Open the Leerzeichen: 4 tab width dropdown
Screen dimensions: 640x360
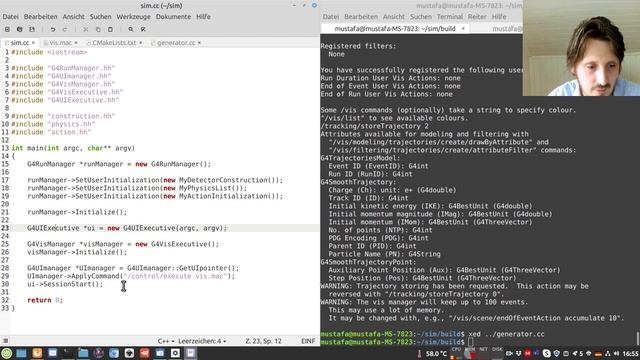point(202,341)
